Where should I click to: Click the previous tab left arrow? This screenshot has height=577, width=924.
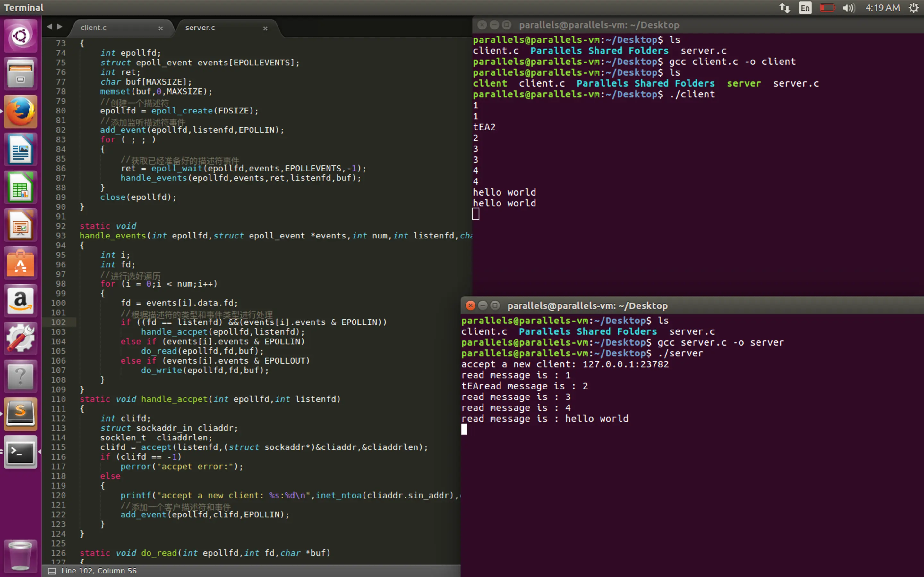pyautogui.click(x=49, y=27)
